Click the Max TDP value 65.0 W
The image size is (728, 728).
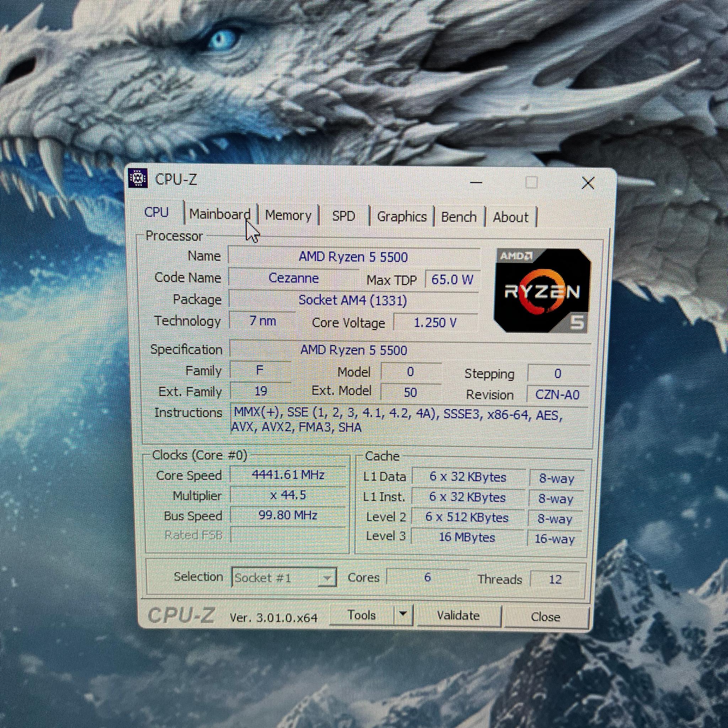(452, 280)
